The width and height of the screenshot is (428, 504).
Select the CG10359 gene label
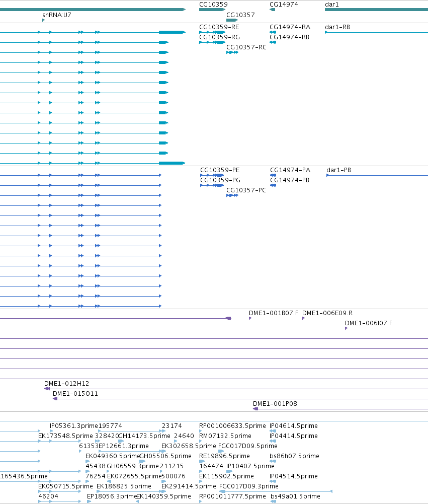pos(213,5)
